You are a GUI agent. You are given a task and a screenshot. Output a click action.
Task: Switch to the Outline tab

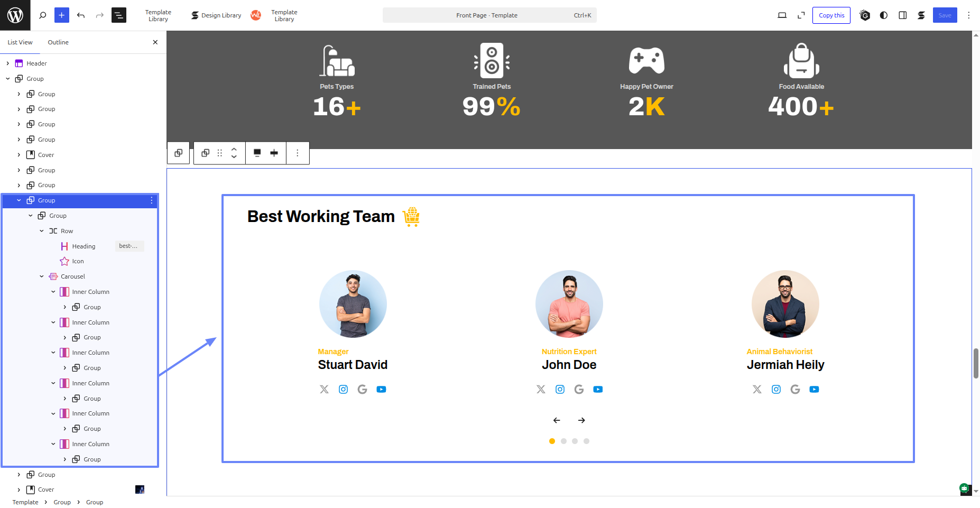(58, 42)
